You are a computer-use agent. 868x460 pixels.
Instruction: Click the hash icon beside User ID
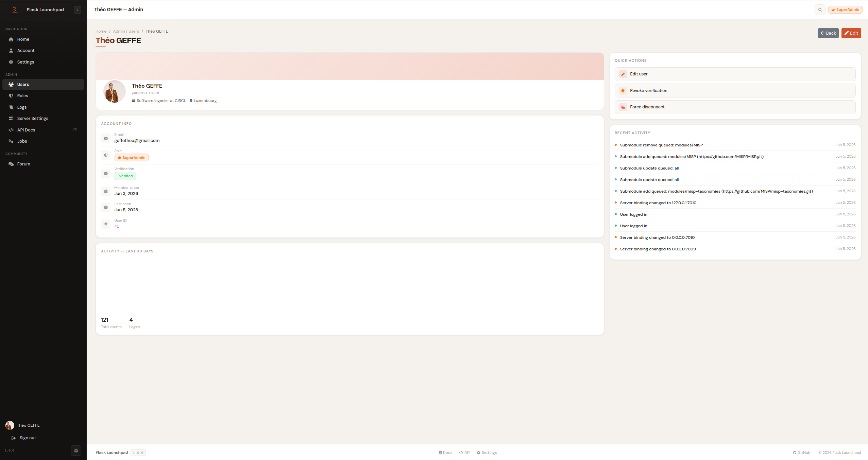click(x=106, y=224)
